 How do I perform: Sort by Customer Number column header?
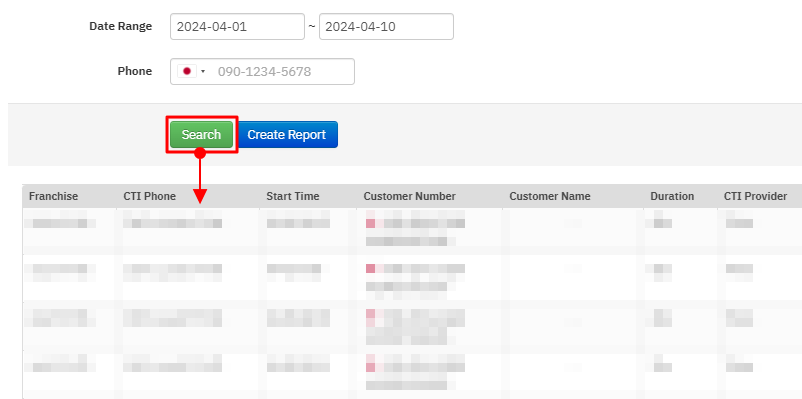[x=410, y=196]
